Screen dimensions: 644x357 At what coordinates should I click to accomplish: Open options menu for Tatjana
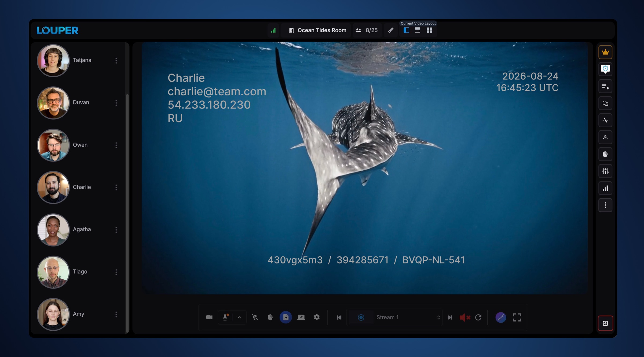click(116, 60)
